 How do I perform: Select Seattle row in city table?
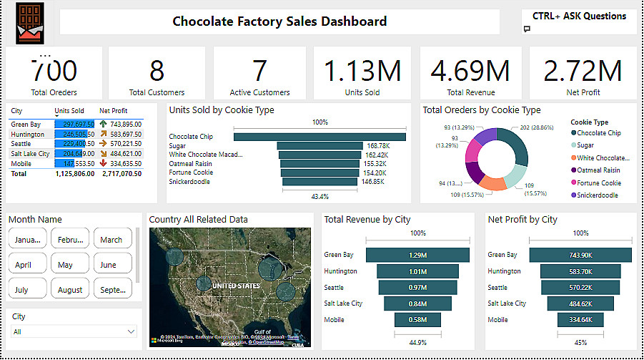pos(76,144)
